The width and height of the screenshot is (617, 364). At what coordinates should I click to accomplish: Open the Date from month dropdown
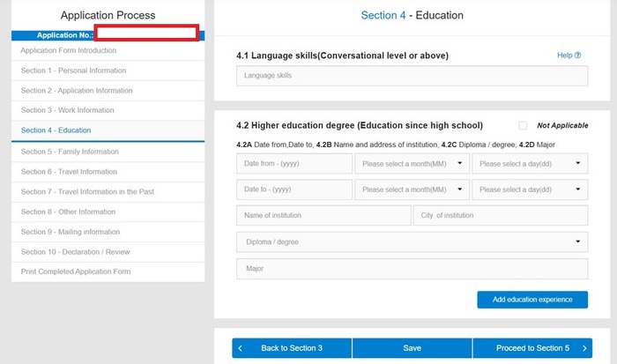point(412,163)
